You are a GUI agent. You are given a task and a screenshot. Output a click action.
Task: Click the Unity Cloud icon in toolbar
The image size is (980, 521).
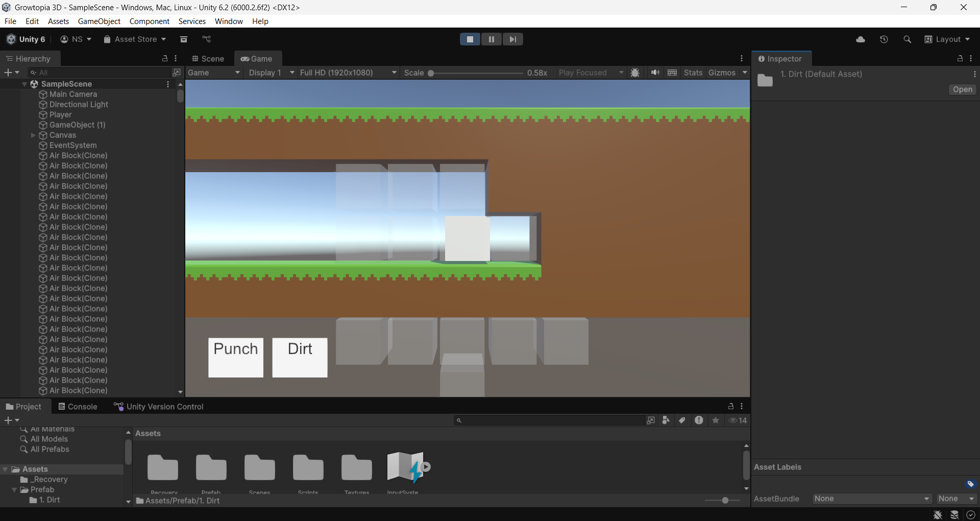click(861, 39)
